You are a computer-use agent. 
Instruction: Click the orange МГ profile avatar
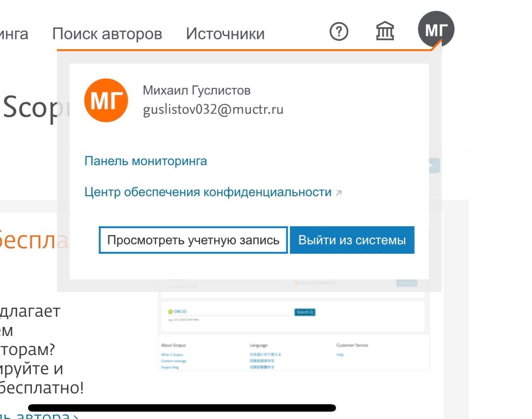click(x=106, y=100)
